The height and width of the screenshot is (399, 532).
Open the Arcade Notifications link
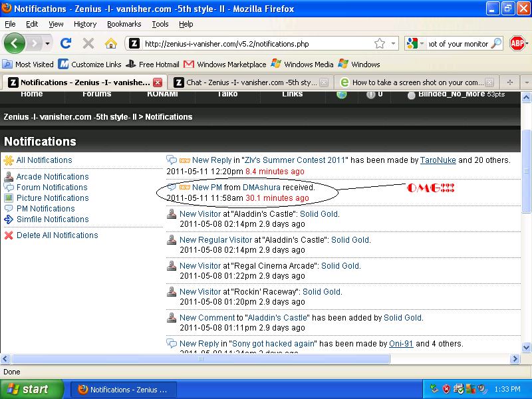[x=53, y=177]
